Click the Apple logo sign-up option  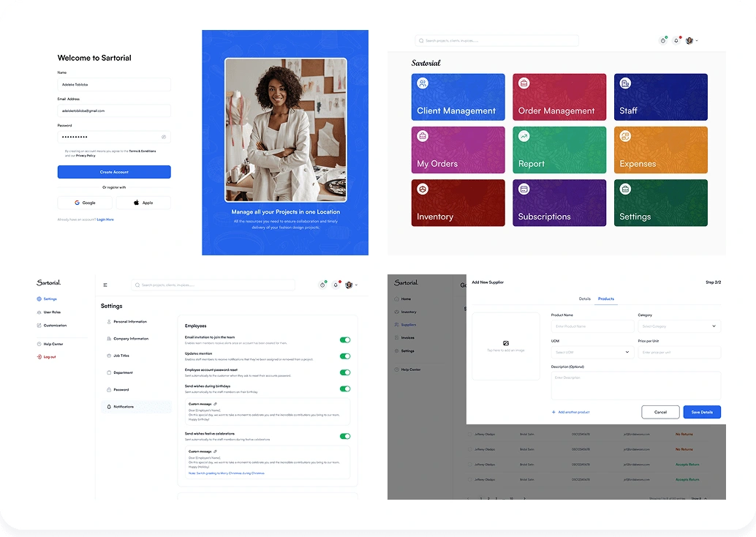(137, 203)
